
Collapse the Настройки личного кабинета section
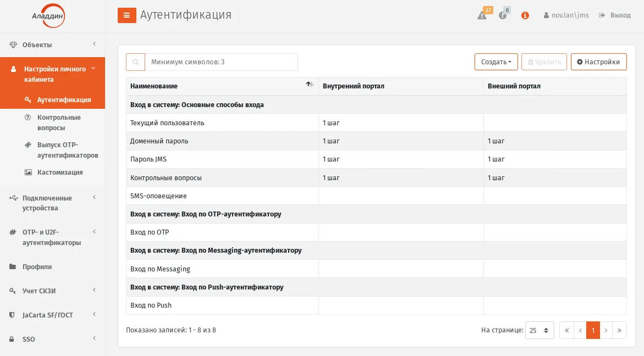coord(53,74)
